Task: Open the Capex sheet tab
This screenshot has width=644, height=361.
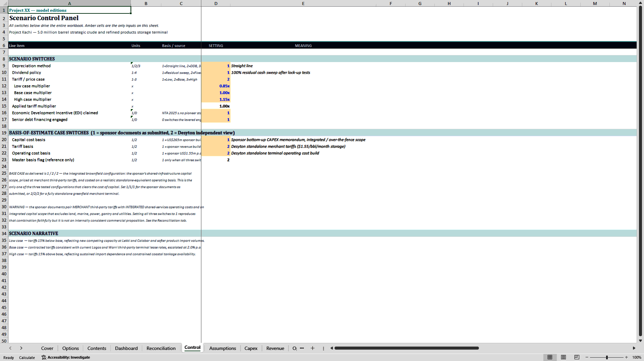Action: point(251,348)
